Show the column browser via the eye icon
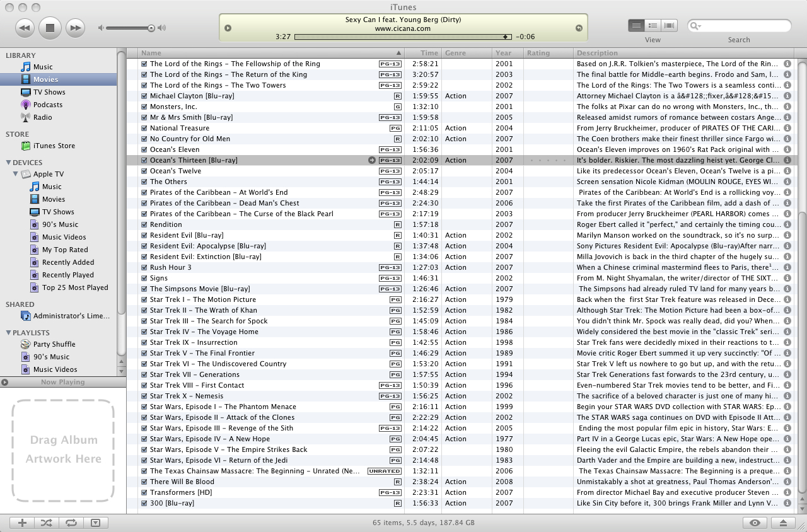 (755, 523)
